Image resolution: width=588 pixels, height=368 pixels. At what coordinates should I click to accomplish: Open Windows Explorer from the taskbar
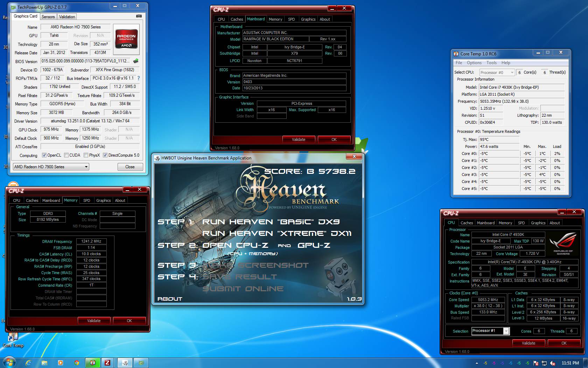click(x=44, y=363)
